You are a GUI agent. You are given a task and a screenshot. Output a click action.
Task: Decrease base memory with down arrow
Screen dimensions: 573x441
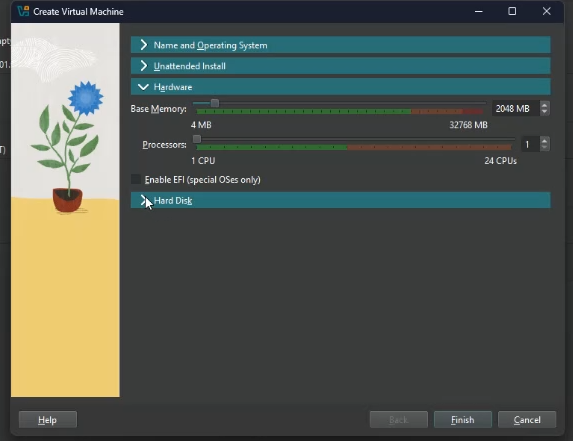pos(544,111)
